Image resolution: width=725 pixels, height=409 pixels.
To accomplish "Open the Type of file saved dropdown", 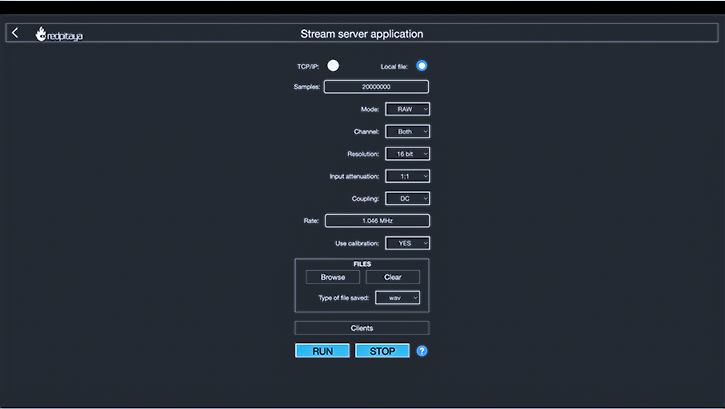I will click(x=398, y=298).
